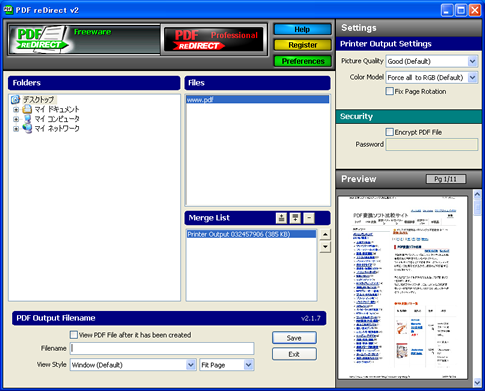
Task: Check View PDF File after creation
Action: point(74,335)
